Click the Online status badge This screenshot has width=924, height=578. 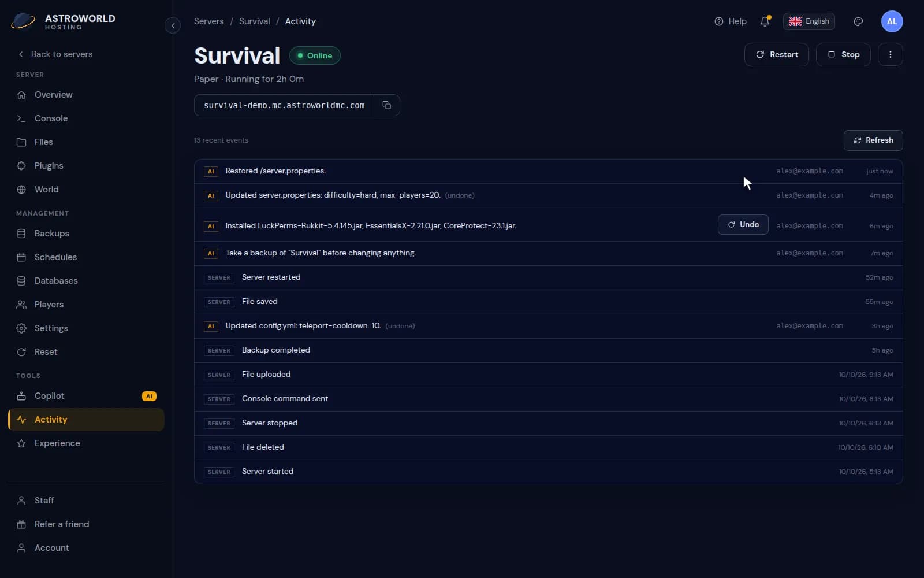pos(315,55)
